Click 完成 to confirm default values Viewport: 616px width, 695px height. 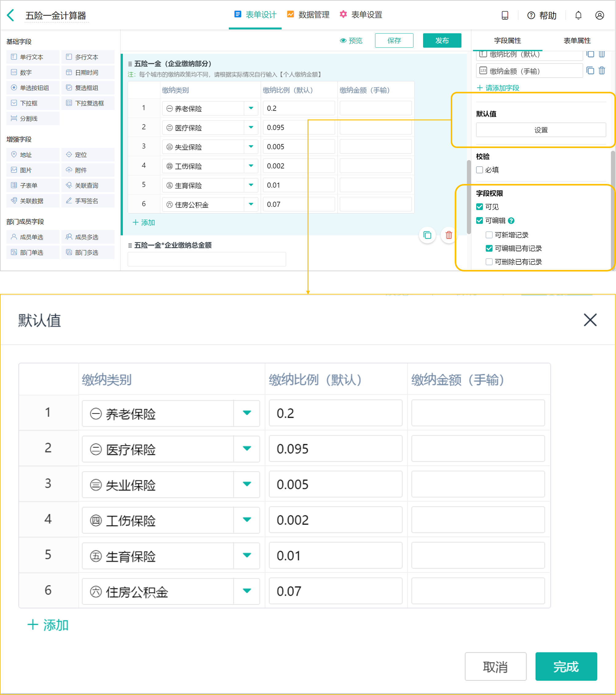coord(566,667)
